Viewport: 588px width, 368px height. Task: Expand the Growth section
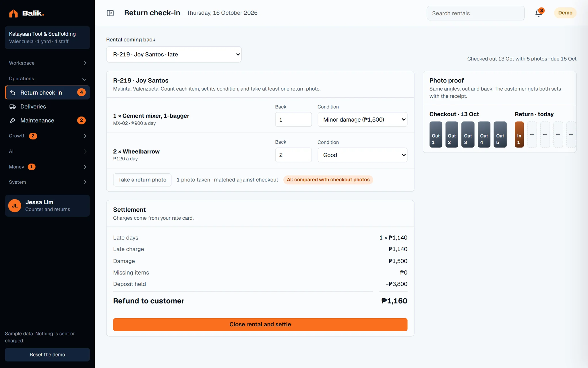point(47,136)
